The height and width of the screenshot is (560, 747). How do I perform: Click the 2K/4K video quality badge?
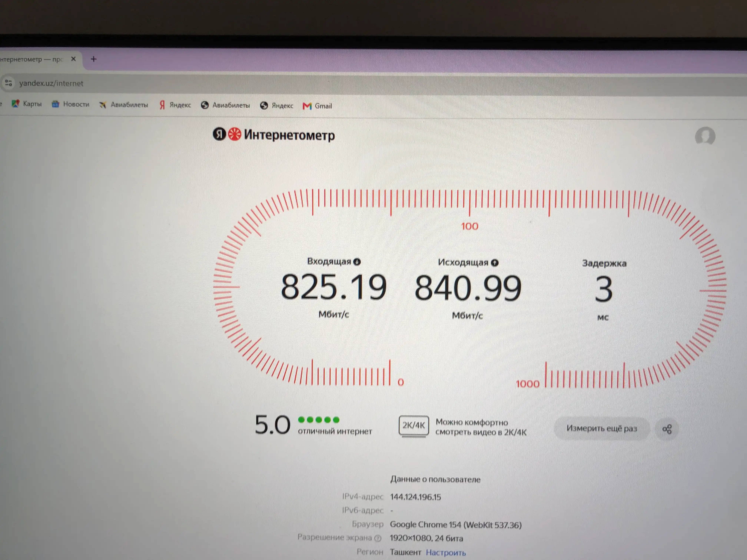[x=413, y=426]
